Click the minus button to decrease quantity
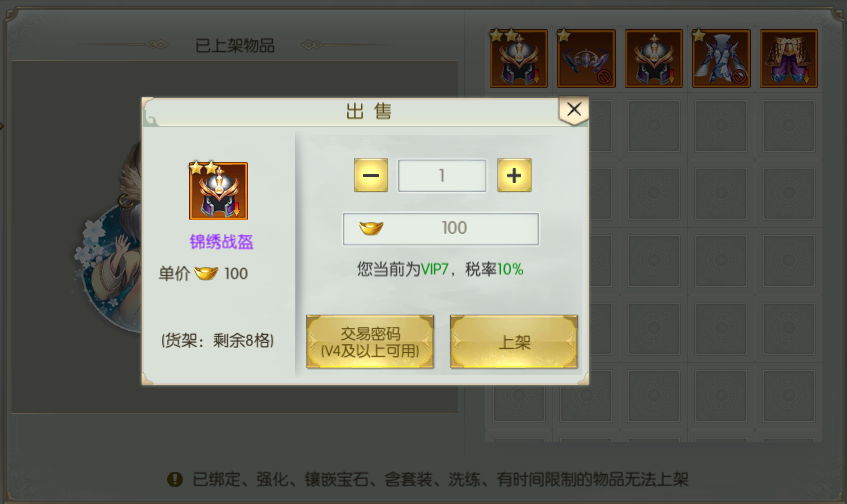 pos(371,175)
